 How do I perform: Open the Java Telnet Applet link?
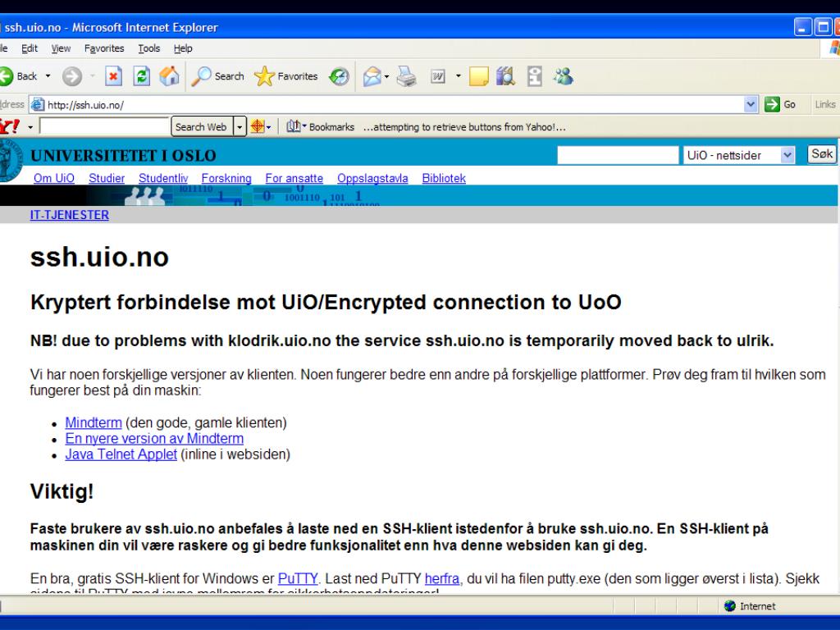click(121, 454)
